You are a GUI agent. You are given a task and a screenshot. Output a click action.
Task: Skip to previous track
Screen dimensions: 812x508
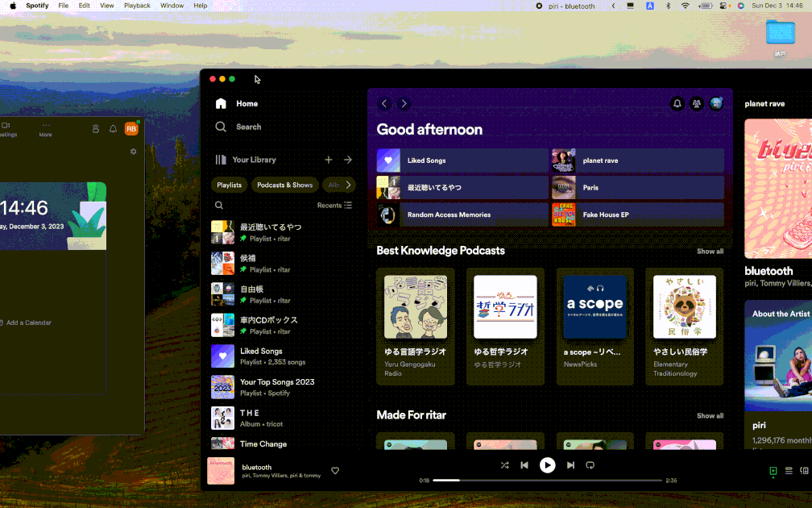524,465
